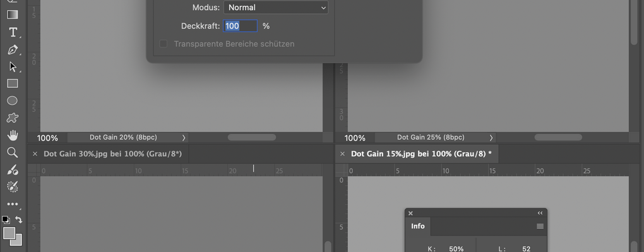Activate the Dot Gain 15%.jpg document tab

[x=421, y=153]
